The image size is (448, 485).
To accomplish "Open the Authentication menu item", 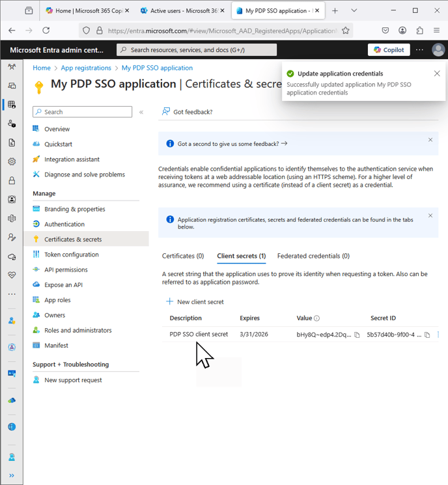I will [x=64, y=224].
